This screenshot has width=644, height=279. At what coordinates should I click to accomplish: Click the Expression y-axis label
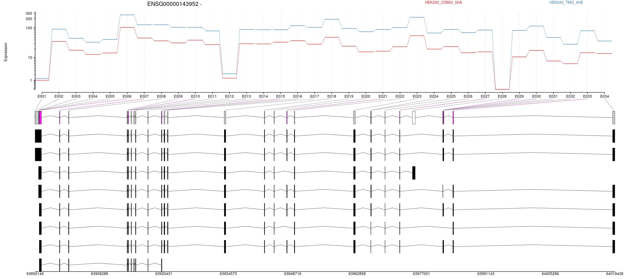[6, 52]
